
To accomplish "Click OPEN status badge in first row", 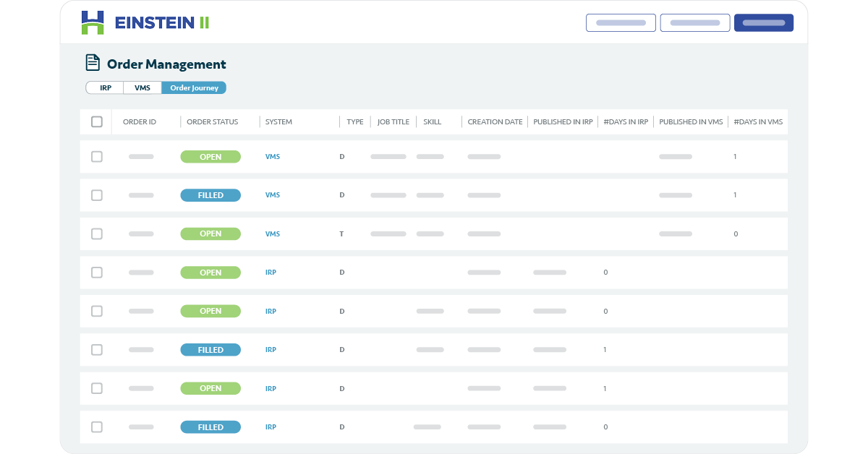I will coord(210,157).
